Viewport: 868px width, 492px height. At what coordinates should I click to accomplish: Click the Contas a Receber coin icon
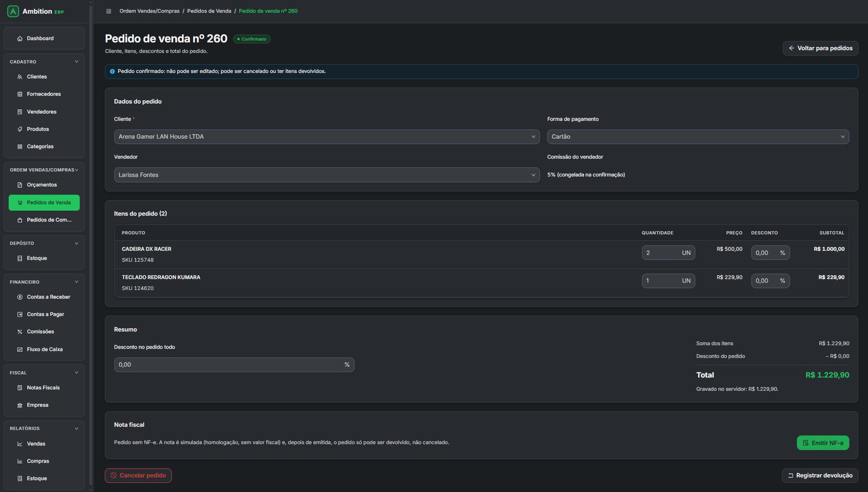20,297
